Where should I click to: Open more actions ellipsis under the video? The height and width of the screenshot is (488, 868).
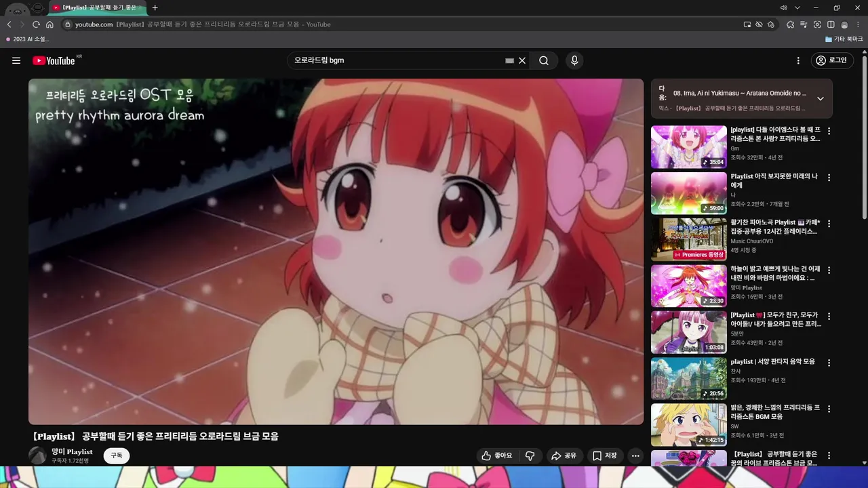click(635, 455)
